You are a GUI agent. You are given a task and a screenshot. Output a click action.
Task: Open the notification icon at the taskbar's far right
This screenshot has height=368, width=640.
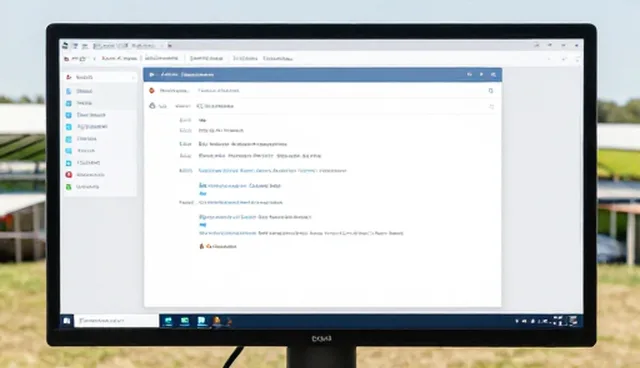coord(573,321)
